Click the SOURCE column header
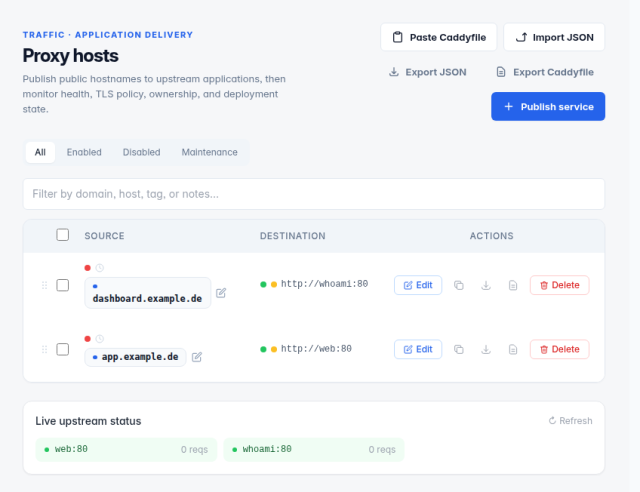This screenshot has width=640, height=492. pyautogui.click(x=104, y=236)
